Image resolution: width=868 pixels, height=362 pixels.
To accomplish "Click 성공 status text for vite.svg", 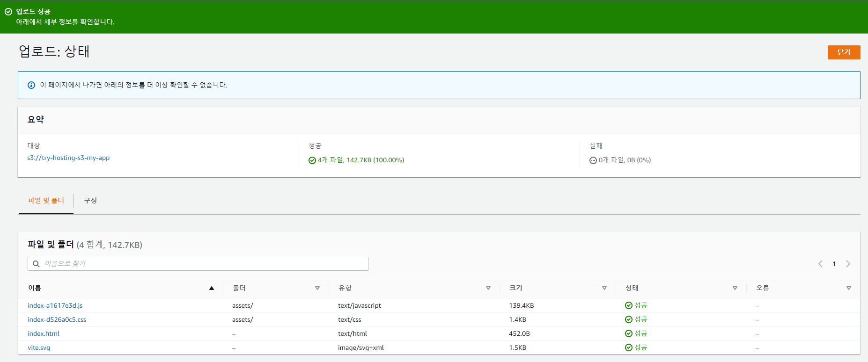I will (641, 348).
